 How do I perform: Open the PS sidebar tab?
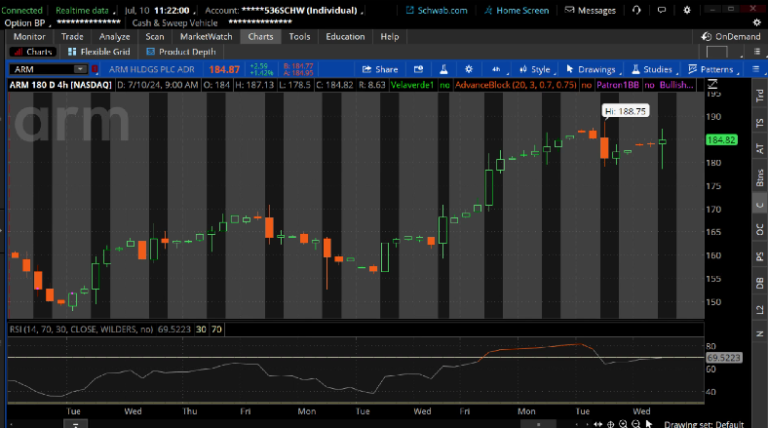[x=760, y=257]
